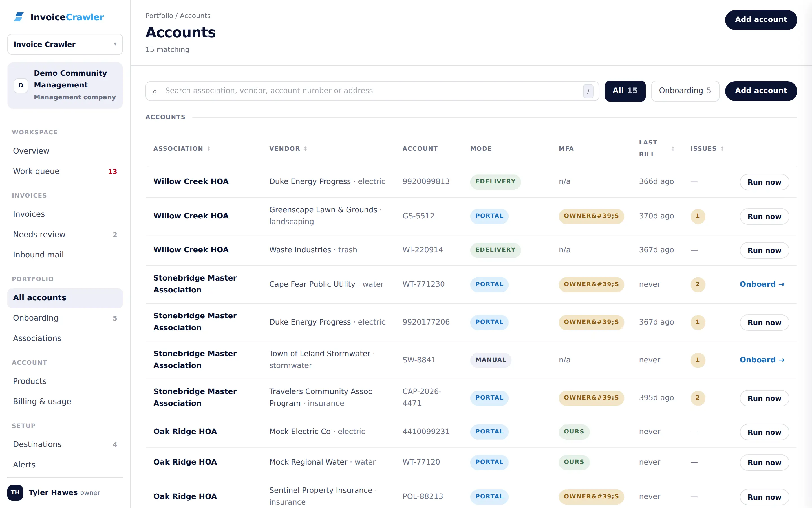Screen dimensions: 812x508
Task: Open Associations in the sidebar
Action: [65, 338]
